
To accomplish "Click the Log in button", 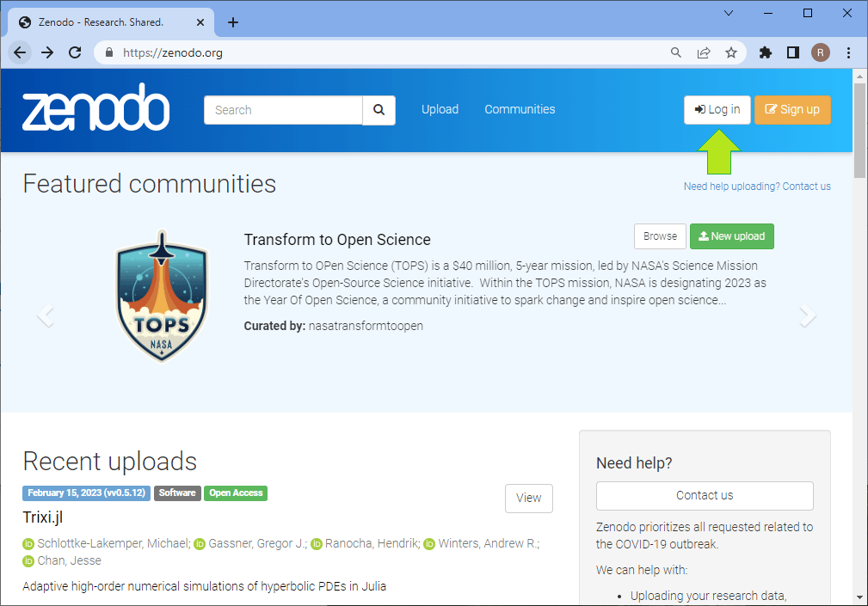I will tap(717, 110).
